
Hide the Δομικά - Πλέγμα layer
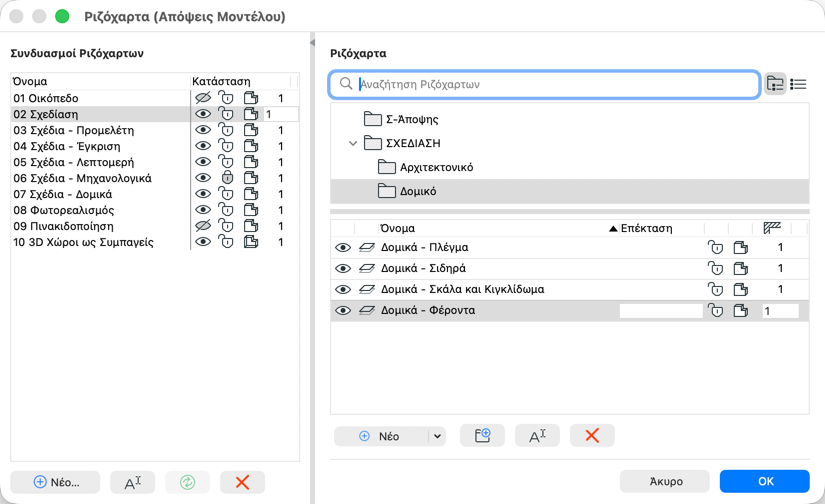pyautogui.click(x=343, y=247)
